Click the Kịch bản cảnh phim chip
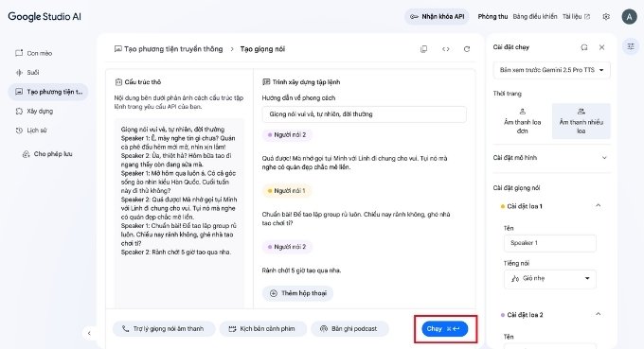The height and width of the screenshot is (349, 644). (x=263, y=328)
